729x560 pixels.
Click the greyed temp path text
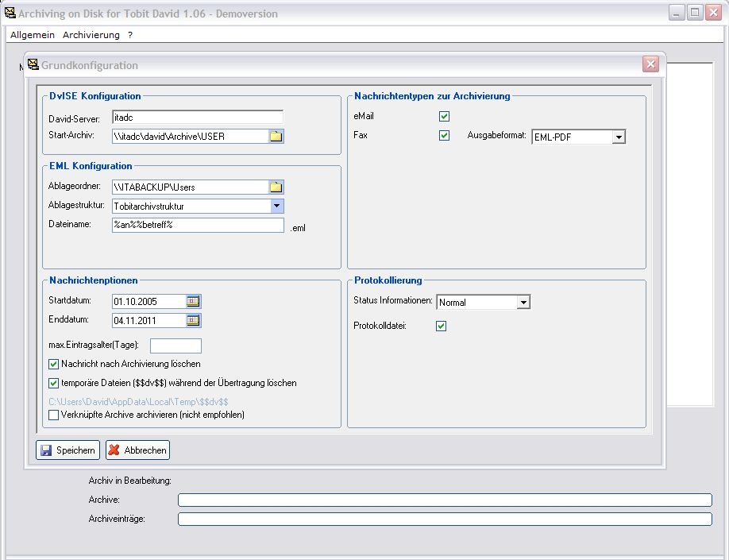[138, 402]
